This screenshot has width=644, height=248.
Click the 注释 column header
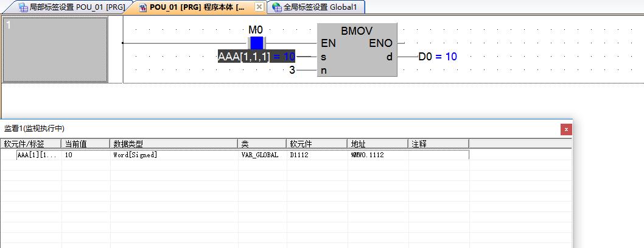pyautogui.click(x=438, y=144)
